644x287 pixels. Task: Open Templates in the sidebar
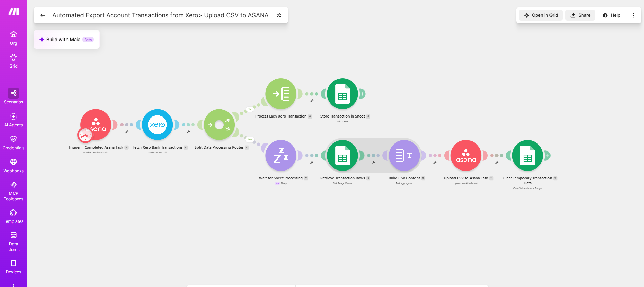[14, 216]
